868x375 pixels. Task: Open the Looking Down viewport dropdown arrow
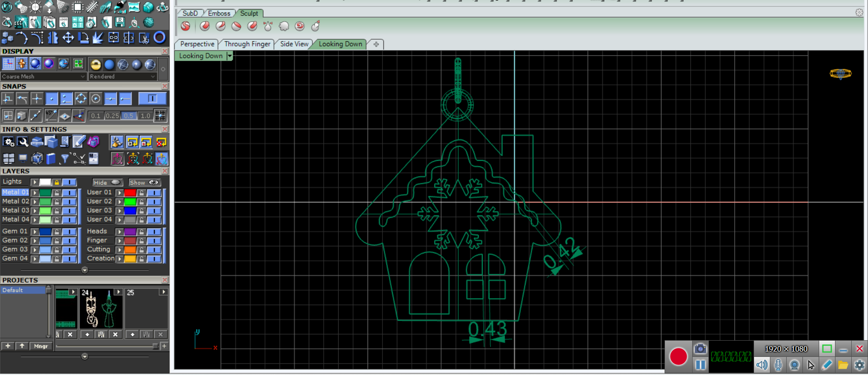pos(230,56)
